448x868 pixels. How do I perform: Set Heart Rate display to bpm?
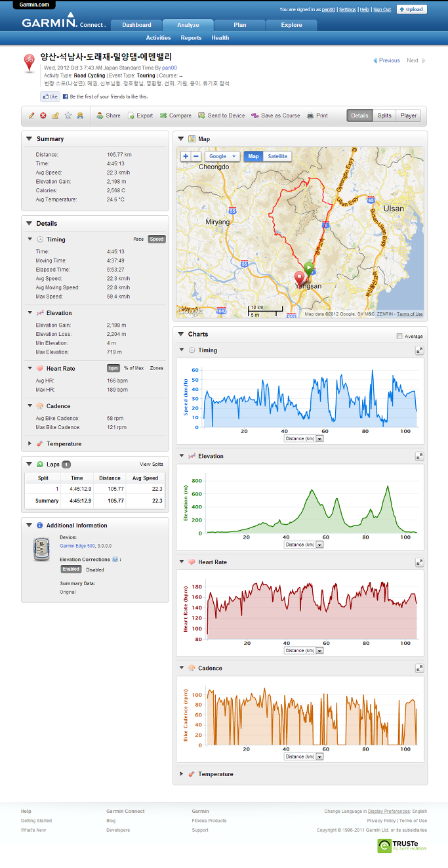[x=113, y=368]
